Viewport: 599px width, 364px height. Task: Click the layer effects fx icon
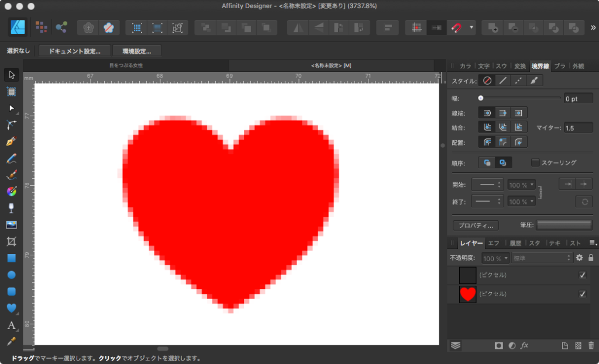[x=525, y=345]
